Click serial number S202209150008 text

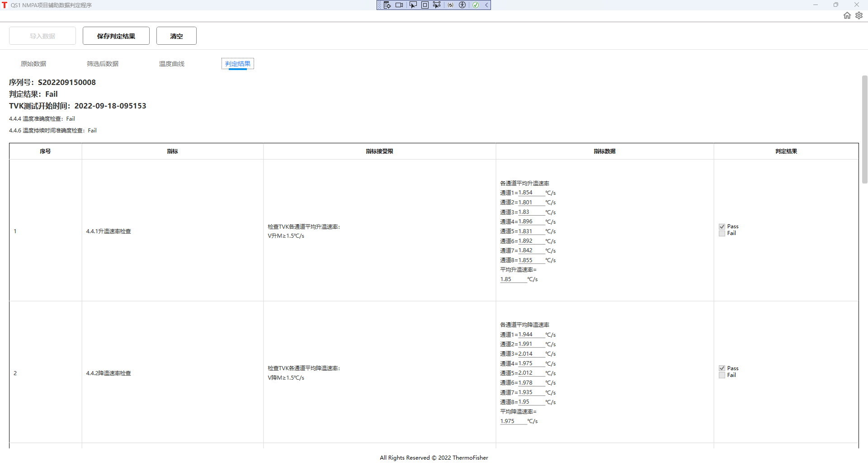tap(67, 82)
